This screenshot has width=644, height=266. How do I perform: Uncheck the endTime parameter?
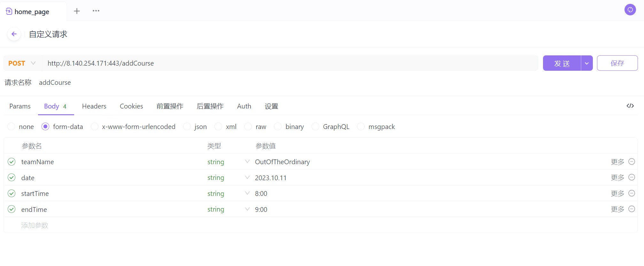point(12,209)
